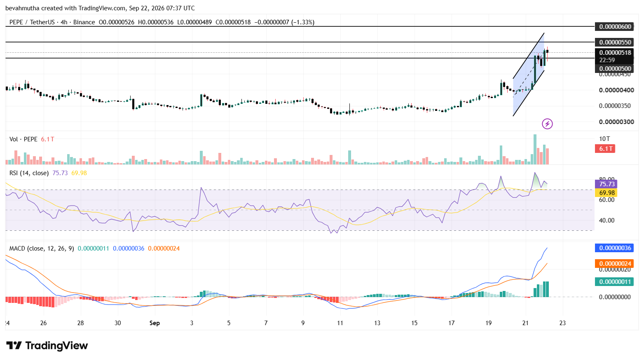This screenshot has width=644, height=361.
Task: Click the "75.73" value in RSI legend
Action: pos(60,173)
